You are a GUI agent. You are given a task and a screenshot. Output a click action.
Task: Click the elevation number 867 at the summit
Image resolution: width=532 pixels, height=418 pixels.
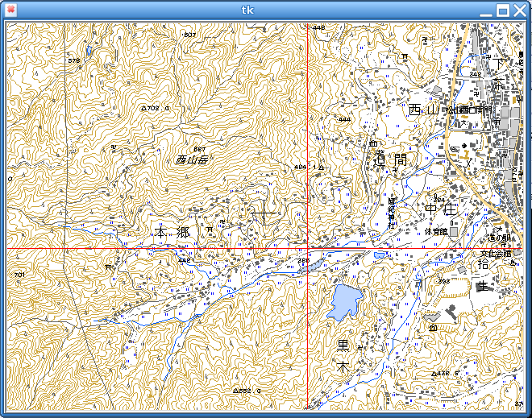[200, 150]
